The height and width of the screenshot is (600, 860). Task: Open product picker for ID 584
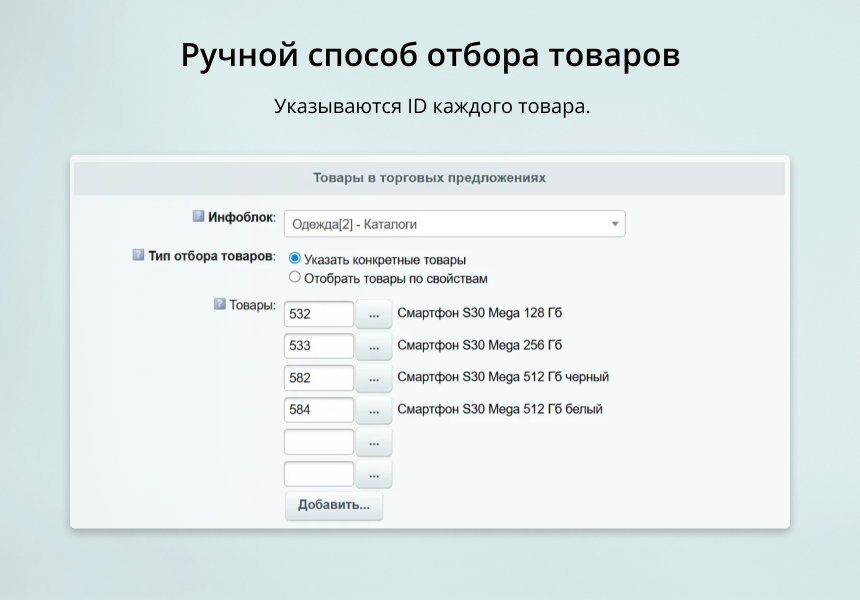pyautogui.click(x=374, y=410)
